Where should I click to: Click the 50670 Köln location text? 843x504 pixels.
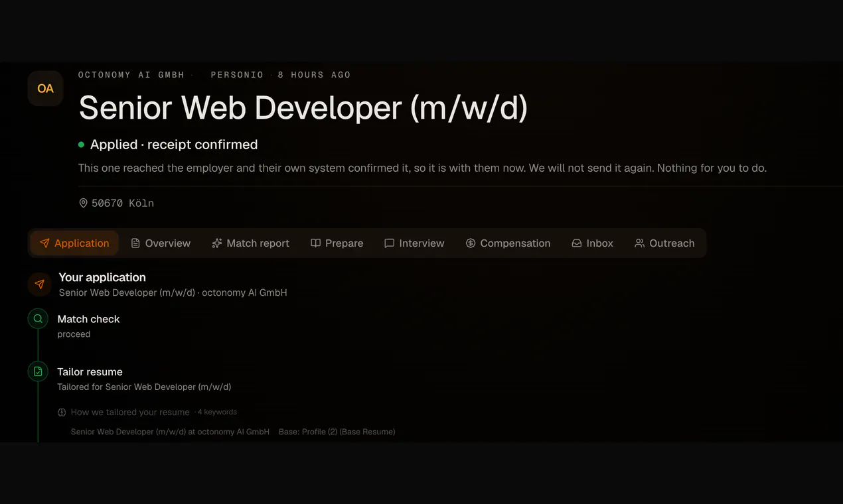(x=123, y=204)
